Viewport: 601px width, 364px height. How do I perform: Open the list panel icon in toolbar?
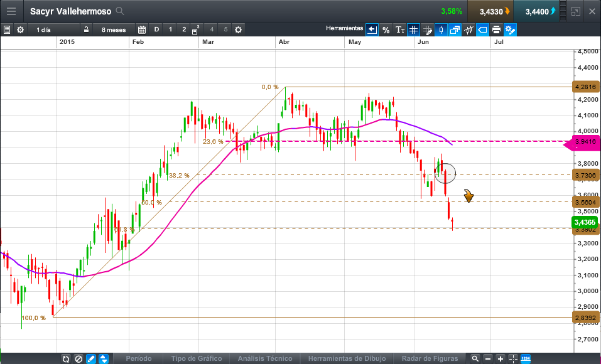(x=6, y=29)
